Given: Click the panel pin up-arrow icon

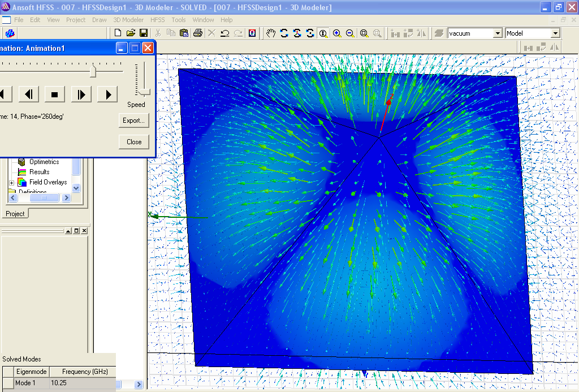Looking at the screenshot, I should (68, 231).
